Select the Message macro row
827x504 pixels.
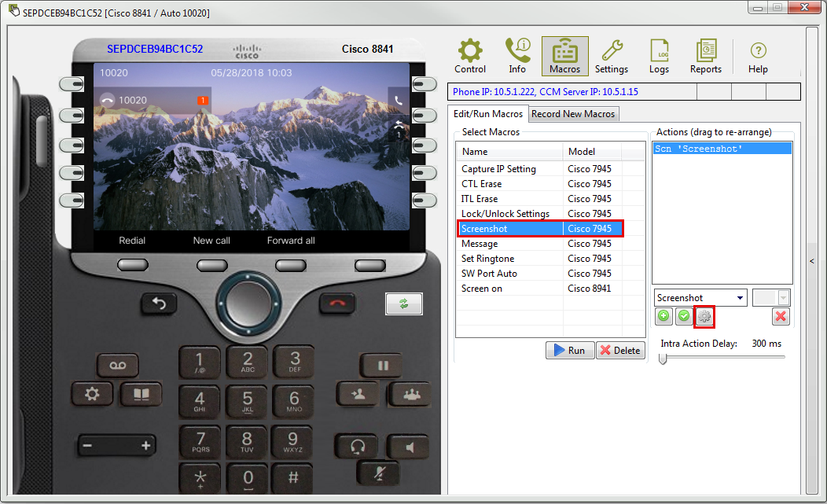(x=550, y=243)
